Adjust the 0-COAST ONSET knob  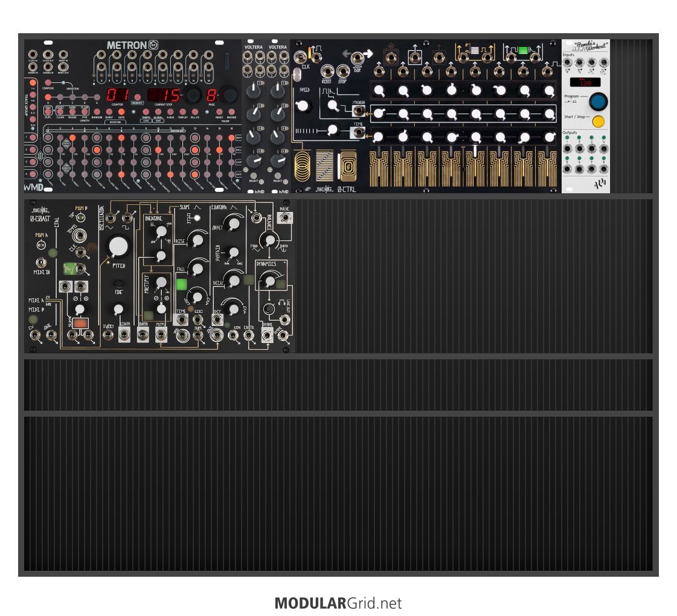(234, 223)
